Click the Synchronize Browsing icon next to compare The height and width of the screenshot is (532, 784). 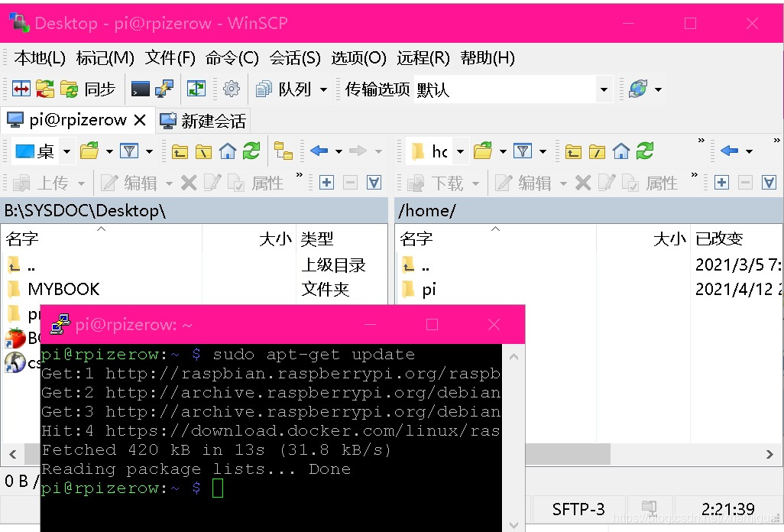[44, 89]
